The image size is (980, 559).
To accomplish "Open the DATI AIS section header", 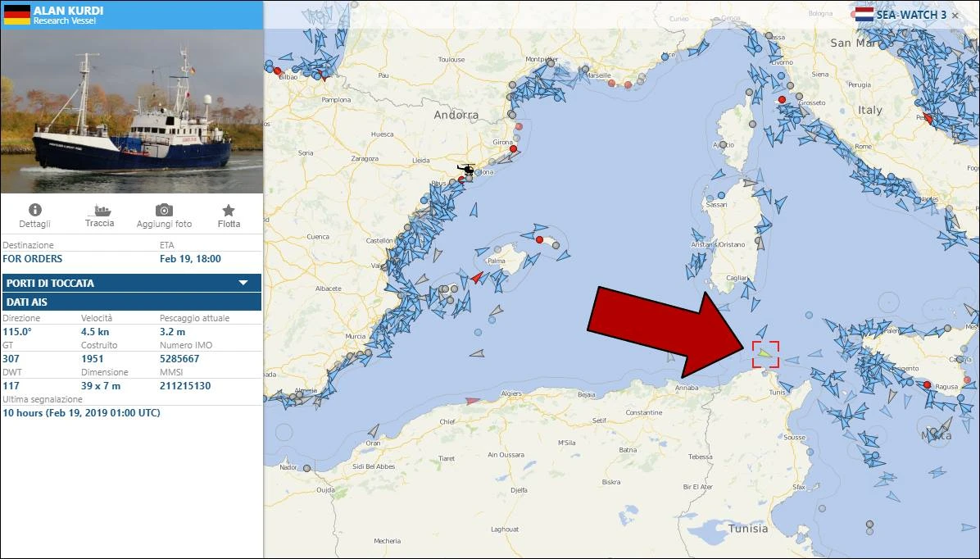I will pos(131,302).
